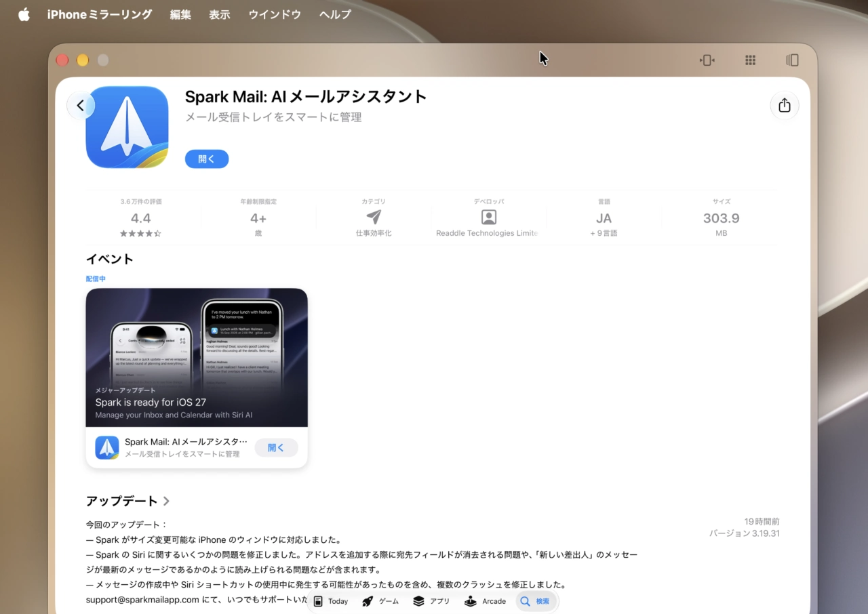Click the JA language info
The height and width of the screenshot is (614, 868).
(604, 218)
